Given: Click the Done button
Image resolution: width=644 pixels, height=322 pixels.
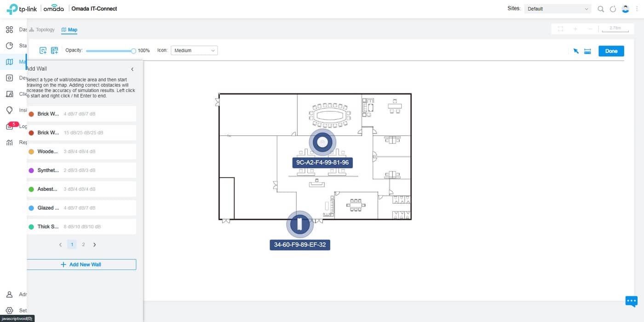Looking at the screenshot, I should point(611,51).
